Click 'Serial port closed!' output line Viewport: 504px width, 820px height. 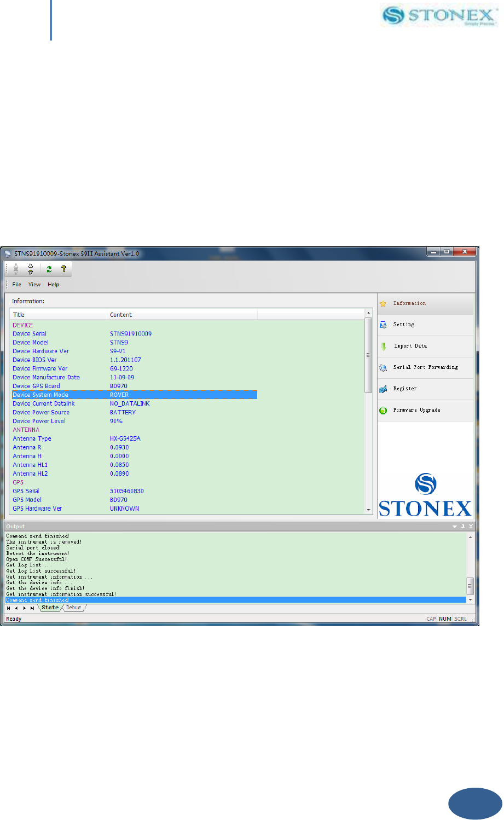(33, 548)
